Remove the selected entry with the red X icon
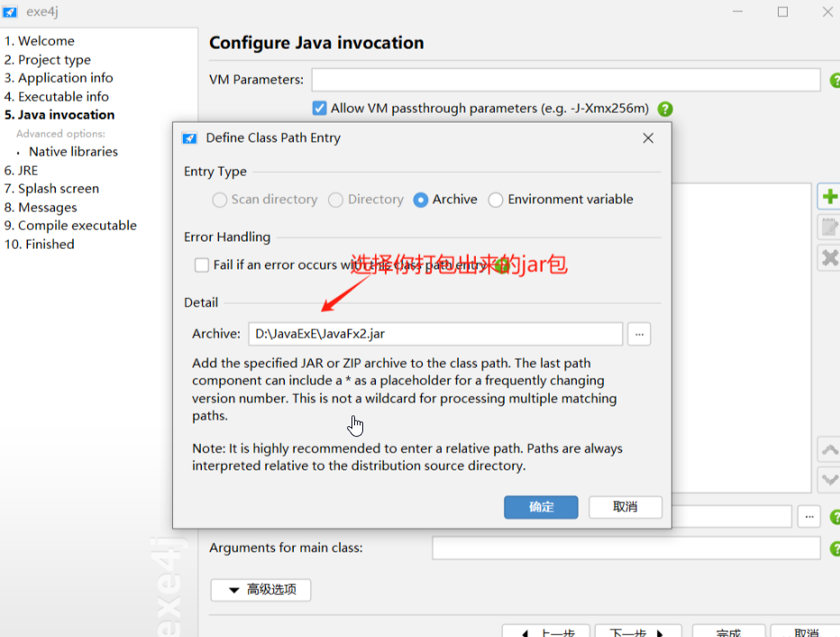Screen dimensions: 840x637 (829, 257)
